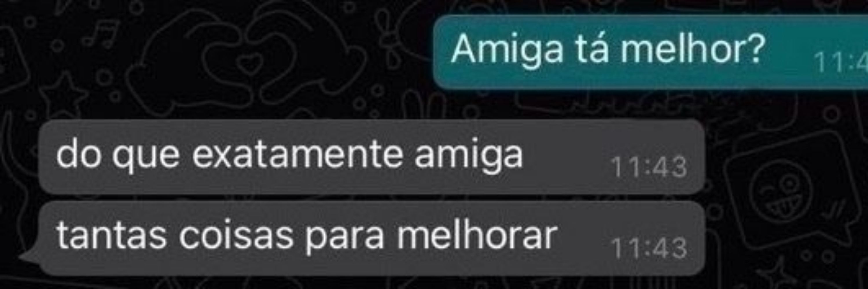The height and width of the screenshot is (289, 868).
Task: Click the word "amiga" in the first gray bubble
Action: click(x=468, y=156)
